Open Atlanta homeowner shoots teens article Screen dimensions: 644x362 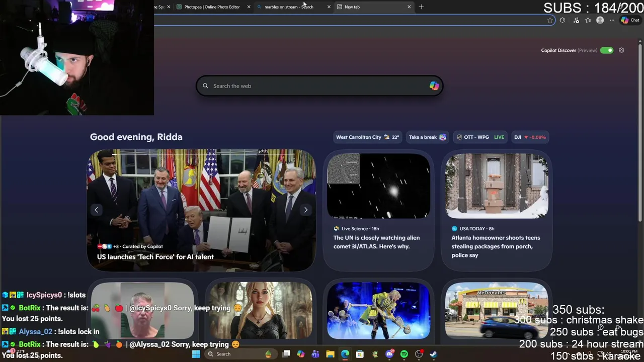[x=496, y=246]
